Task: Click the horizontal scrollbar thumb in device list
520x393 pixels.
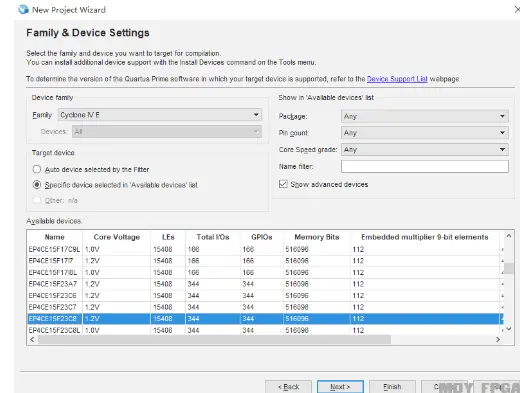Action: click(214, 339)
